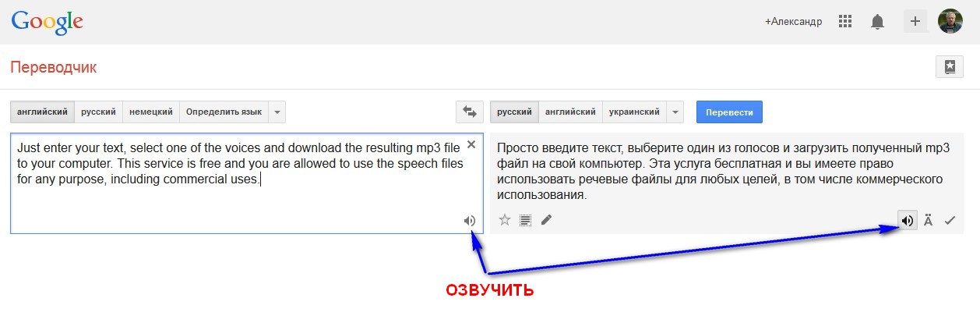Open the select-all list icon under translation
Image resolution: width=980 pixels, height=323 pixels.
[525, 221]
